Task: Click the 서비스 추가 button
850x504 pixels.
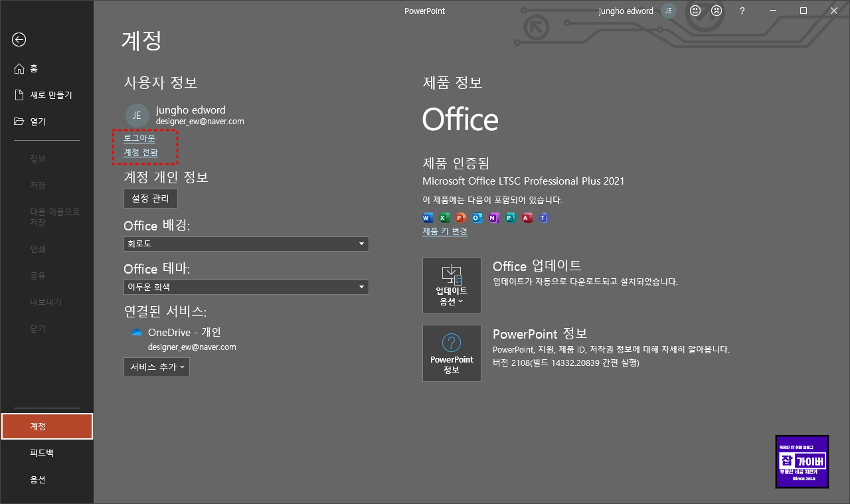Action: pyautogui.click(x=156, y=367)
